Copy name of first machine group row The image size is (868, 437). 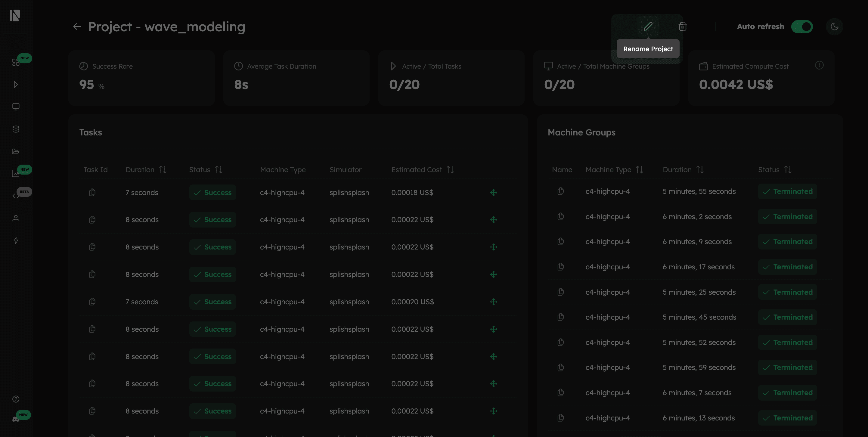(560, 191)
